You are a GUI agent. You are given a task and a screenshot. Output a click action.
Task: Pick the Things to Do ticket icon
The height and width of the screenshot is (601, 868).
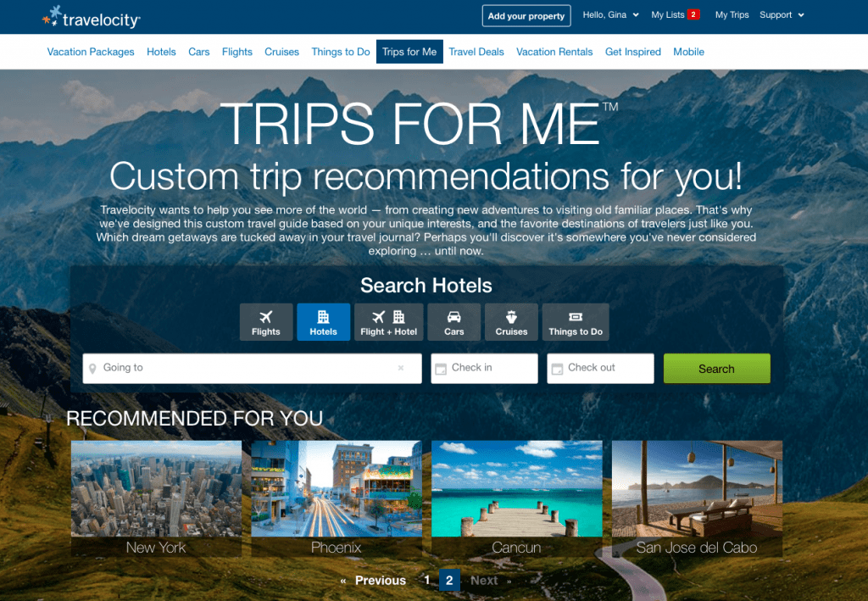(576, 322)
